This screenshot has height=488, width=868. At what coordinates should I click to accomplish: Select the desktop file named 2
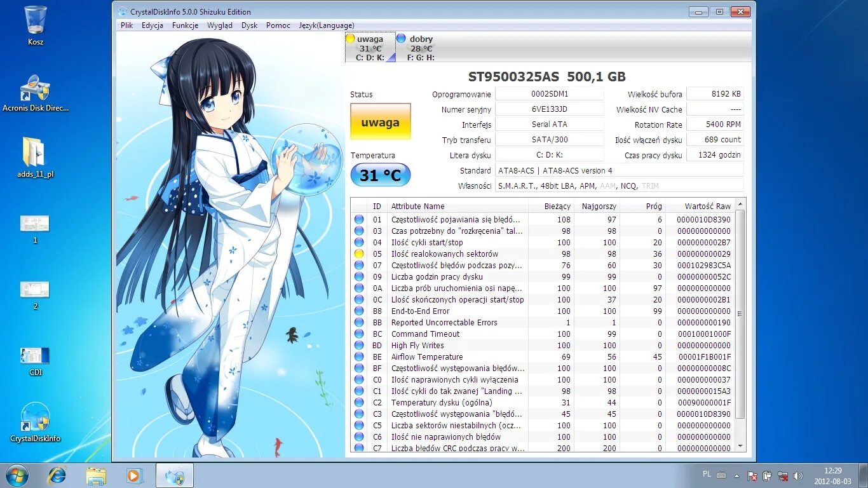(35, 295)
